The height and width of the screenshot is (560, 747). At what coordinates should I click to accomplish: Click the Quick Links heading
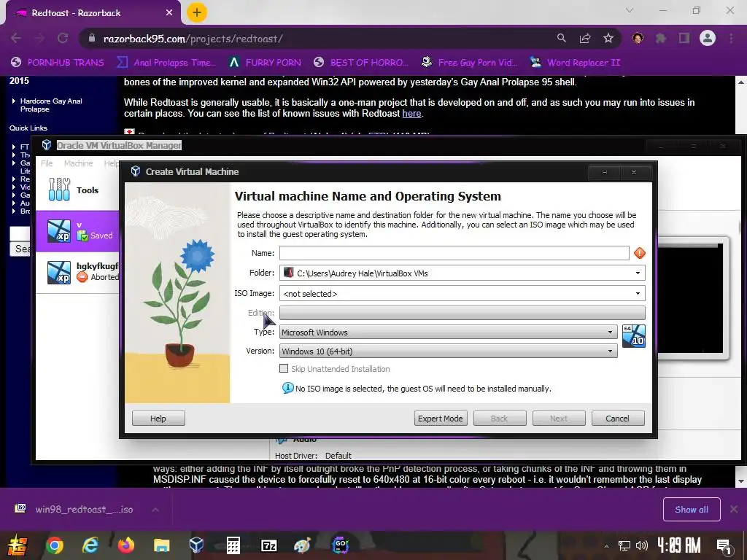[28, 128]
